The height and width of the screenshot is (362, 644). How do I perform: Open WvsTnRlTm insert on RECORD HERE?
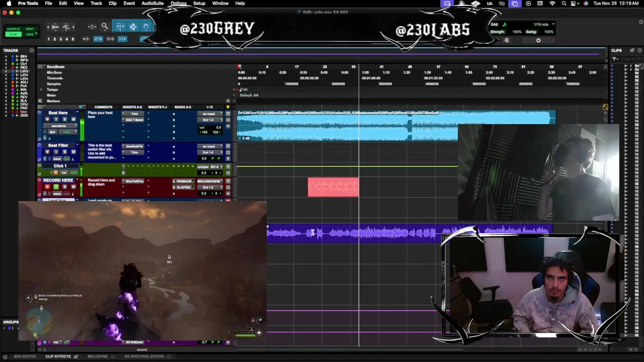[133, 182]
